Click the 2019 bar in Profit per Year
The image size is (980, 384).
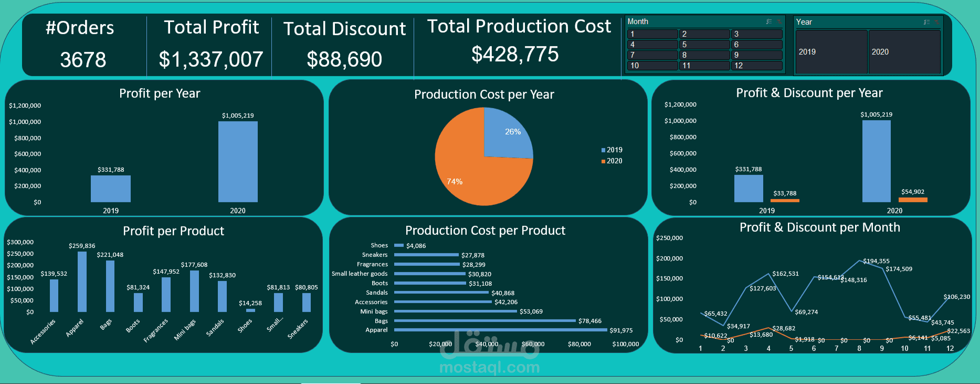point(111,189)
